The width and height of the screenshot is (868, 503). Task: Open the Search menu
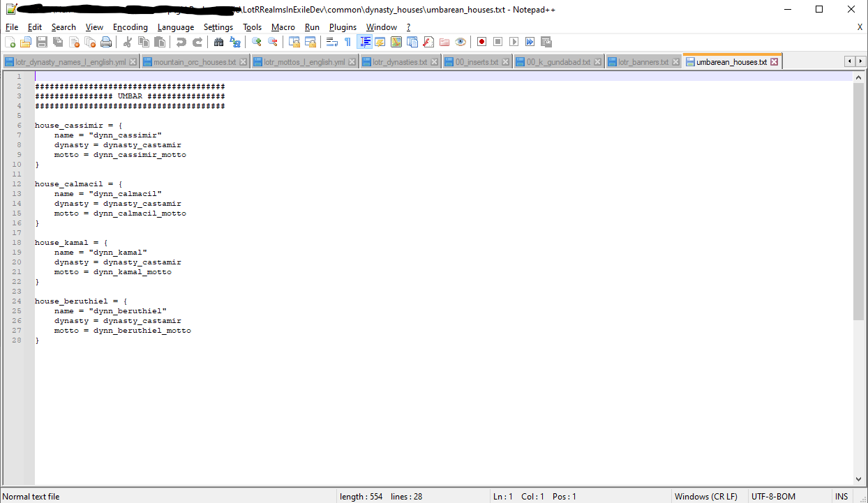coord(63,27)
